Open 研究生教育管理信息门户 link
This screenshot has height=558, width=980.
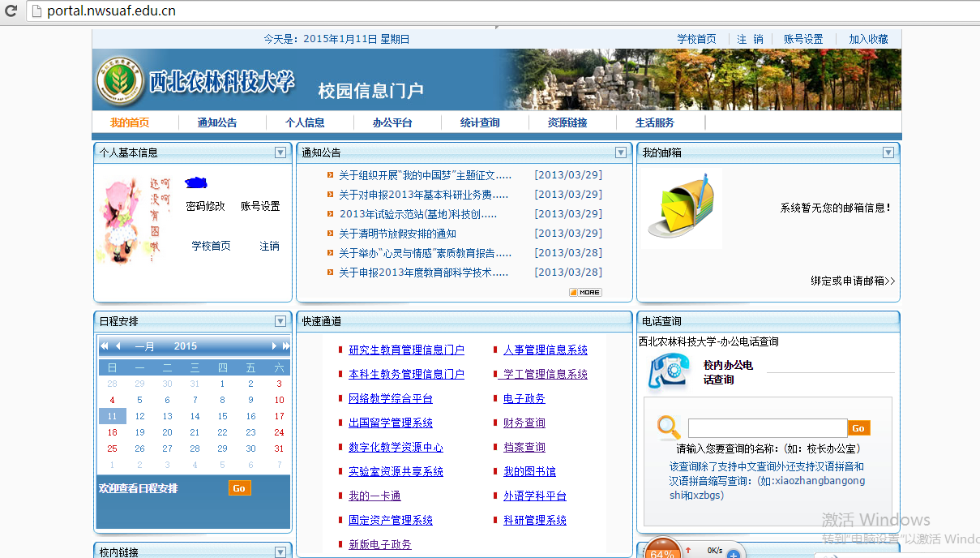pyautogui.click(x=406, y=350)
